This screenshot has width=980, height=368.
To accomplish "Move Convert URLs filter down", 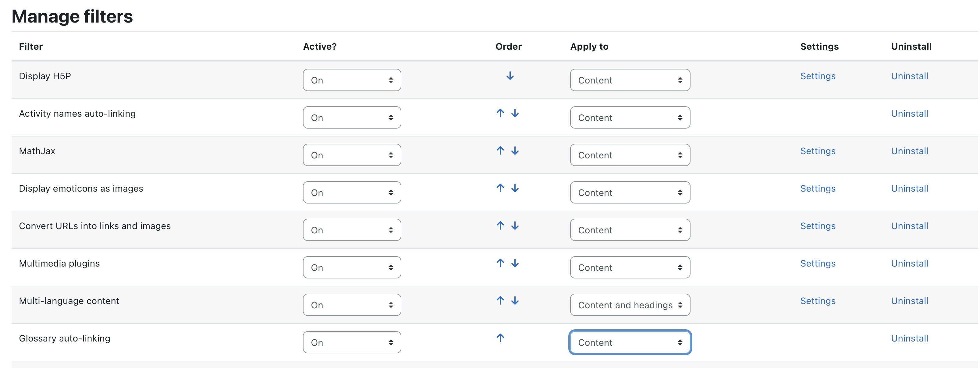I will [515, 226].
